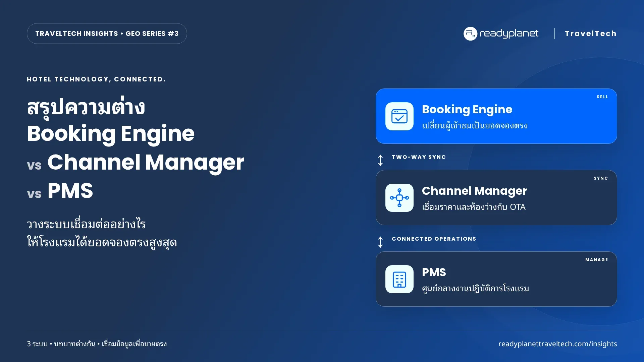Click the text เชื่อมราคาและห้องว่างกับ OTA
The image size is (644, 362).
(474, 207)
